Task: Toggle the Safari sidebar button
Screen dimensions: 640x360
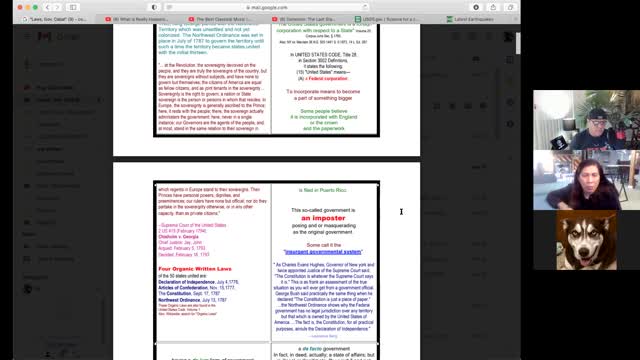Action: pos(73,7)
